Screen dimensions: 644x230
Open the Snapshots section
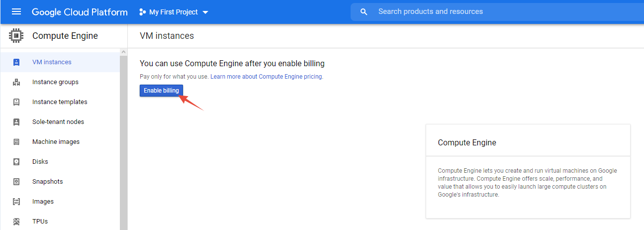click(x=60, y=182)
